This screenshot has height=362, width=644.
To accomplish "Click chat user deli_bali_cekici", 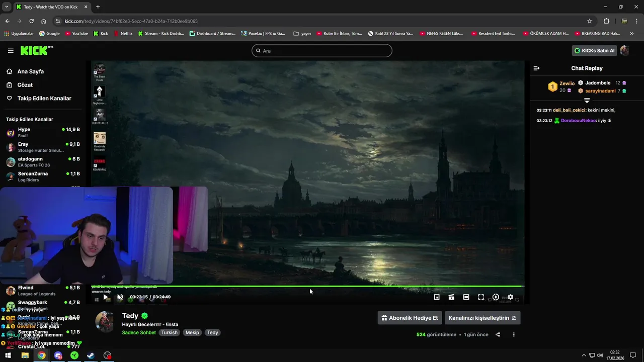I will pyautogui.click(x=569, y=110).
